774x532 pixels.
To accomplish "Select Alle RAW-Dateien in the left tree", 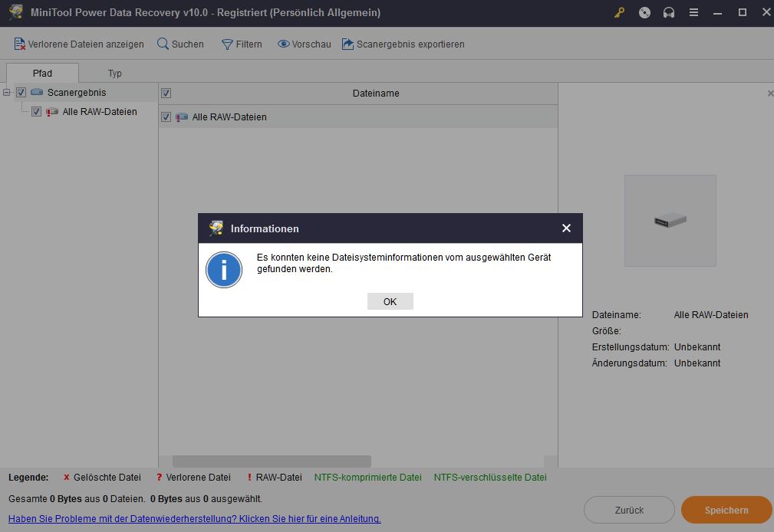I will click(x=100, y=111).
